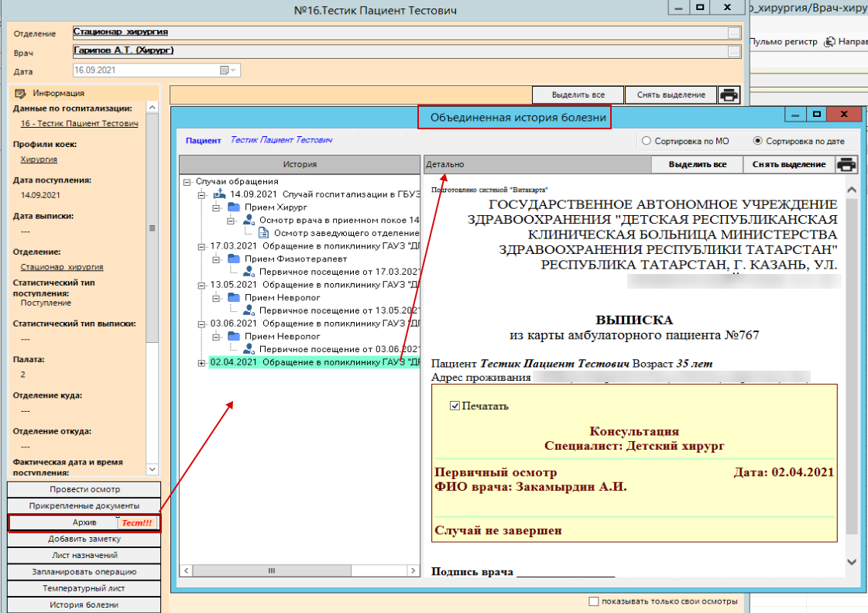
Task: Click the Прием Невролог folder icon under 13.05.2021
Action: tap(234, 297)
